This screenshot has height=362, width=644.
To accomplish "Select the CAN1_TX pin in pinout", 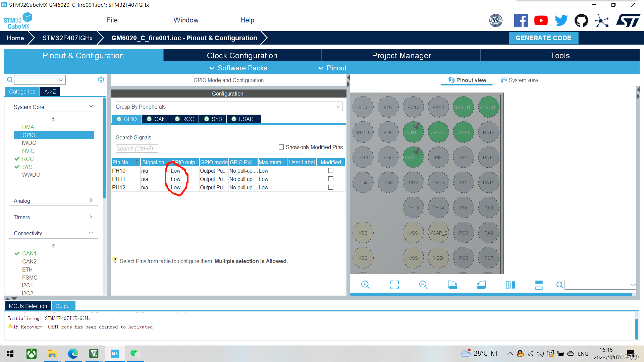I will click(413, 158).
